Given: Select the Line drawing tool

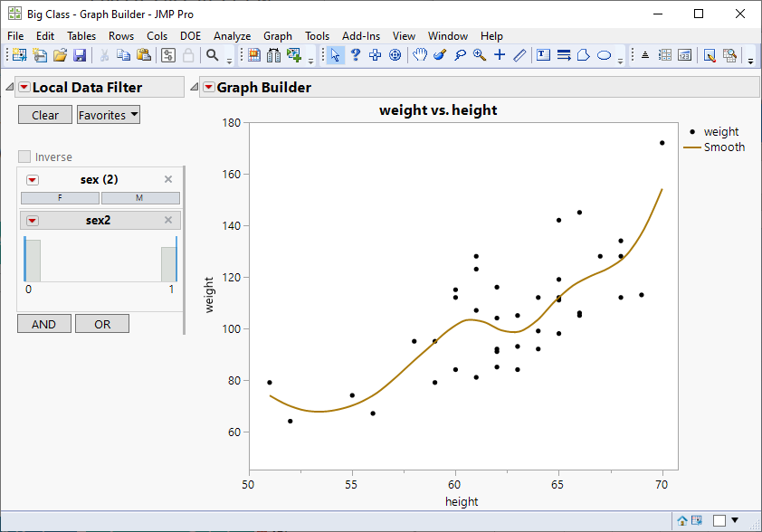Looking at the screenshot, I should (x=519, y=55).
